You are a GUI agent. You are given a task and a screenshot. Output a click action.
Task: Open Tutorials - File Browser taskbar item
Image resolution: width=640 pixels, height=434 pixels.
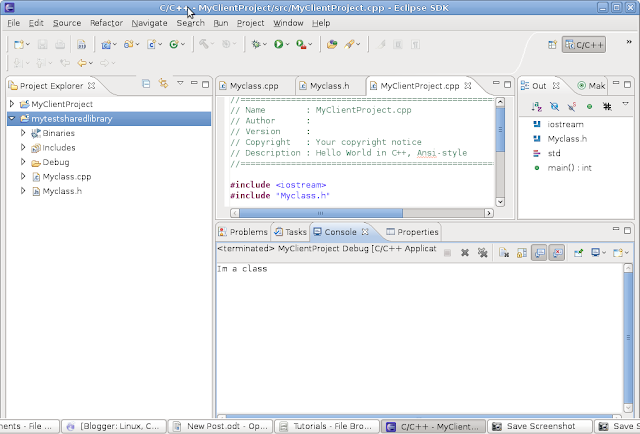point(327,426)
